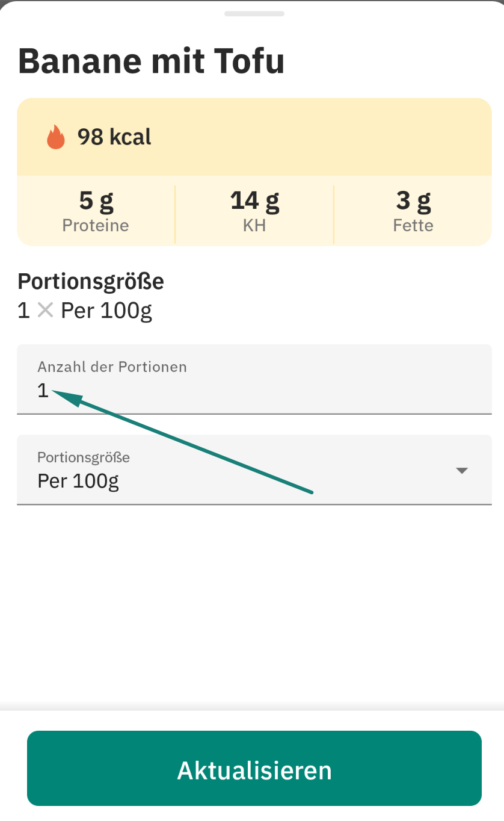The width and height of the screenshot is (504, 821).
Task: Tap the Anzahl der Portionen label
Action: coord(112,367)
